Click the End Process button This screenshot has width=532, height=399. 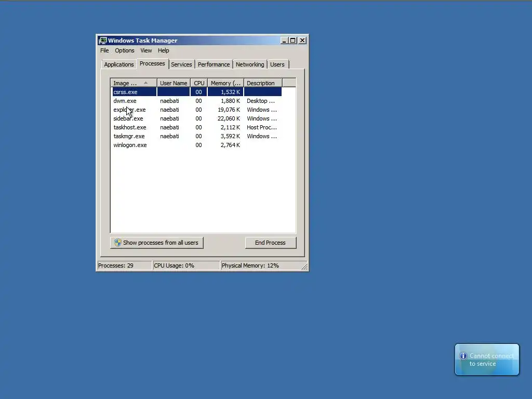click(x=270, y=243)
